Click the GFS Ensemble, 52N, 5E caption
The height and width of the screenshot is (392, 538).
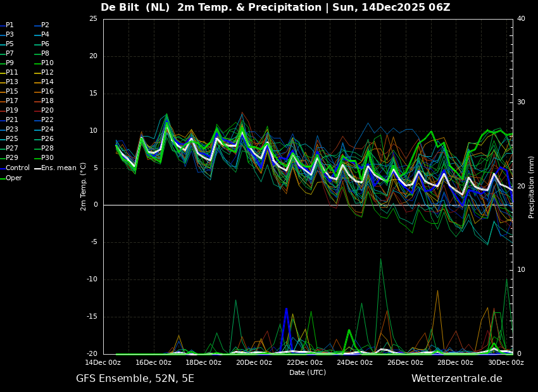click(135, 379)
